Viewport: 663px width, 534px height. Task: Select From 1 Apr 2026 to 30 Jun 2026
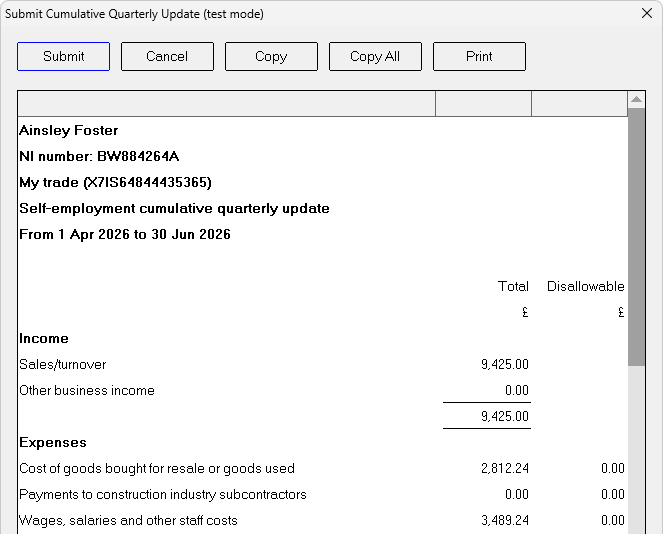click(125, 234)
